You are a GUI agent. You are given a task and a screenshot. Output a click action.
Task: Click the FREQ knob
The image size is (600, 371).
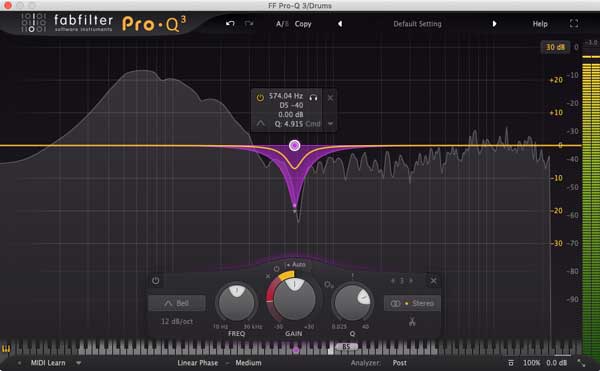(236, 303)
